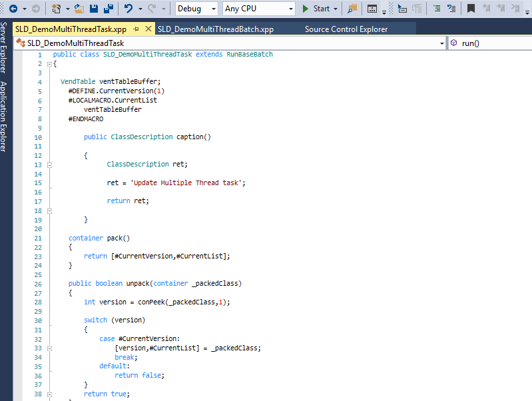The image size is (532, 401).
Task: Open the Redo history dropdown
Action: 164,9
